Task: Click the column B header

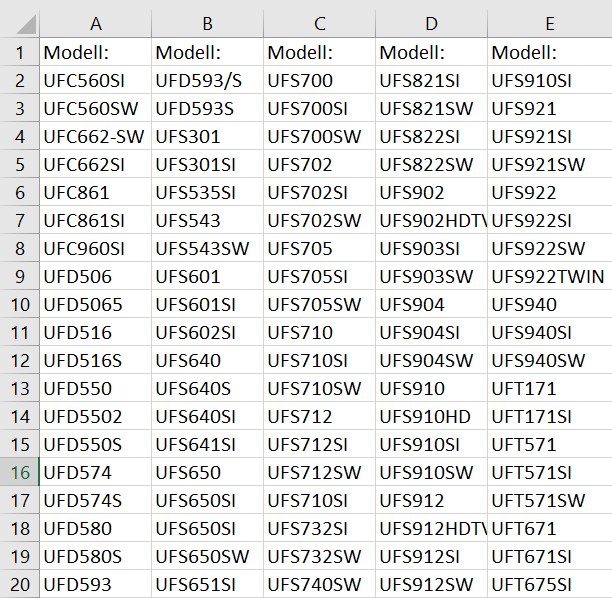Action: coord(208,24)
